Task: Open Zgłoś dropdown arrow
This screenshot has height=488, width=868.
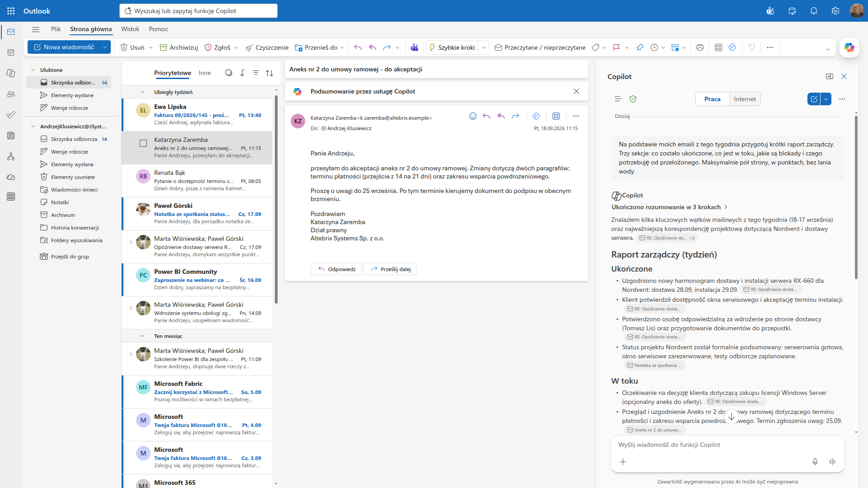Action: [x=236, y=47]
